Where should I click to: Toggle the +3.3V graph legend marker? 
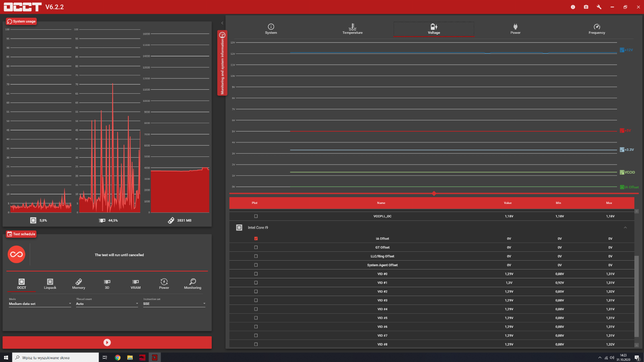click(622, 150)
